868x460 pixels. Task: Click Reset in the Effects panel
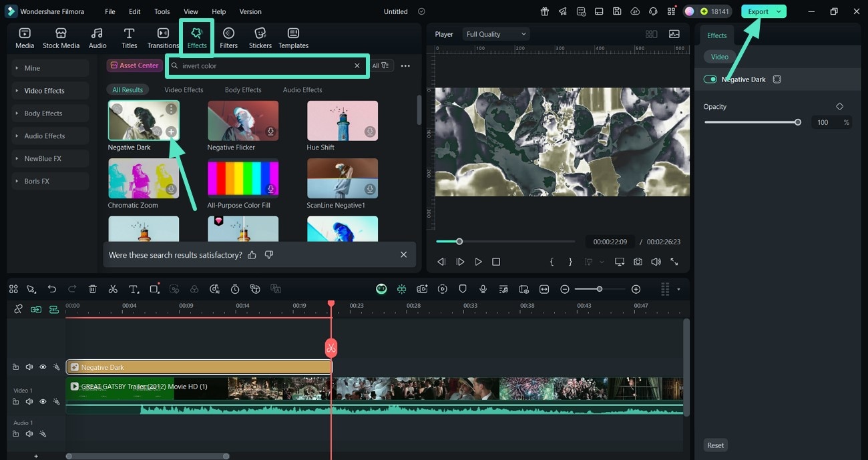click(716, 445)
